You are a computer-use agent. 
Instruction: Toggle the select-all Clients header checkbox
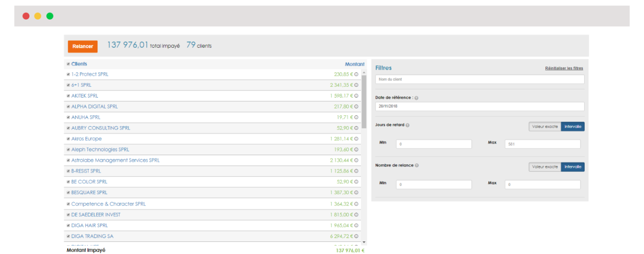(68, 64)
